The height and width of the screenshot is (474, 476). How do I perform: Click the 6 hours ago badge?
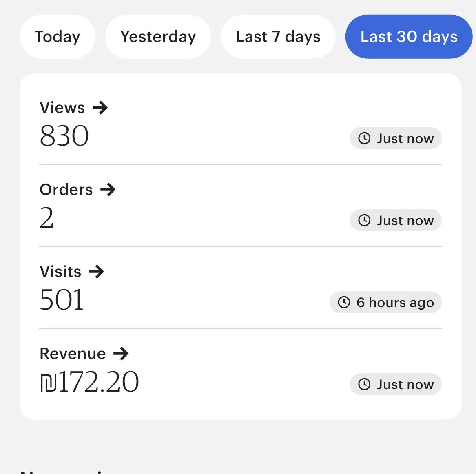click(385, 303)
